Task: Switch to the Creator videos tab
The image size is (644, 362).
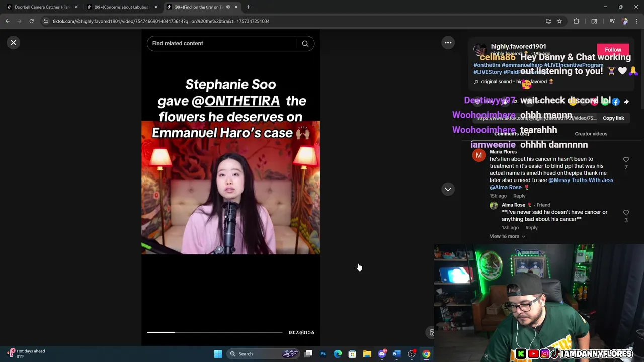Action: tap(591, 134)
